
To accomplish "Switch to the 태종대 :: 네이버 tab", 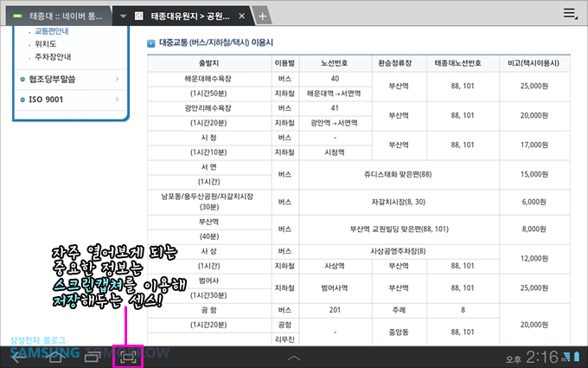I will pyautogui.click(x=58, y=16).
